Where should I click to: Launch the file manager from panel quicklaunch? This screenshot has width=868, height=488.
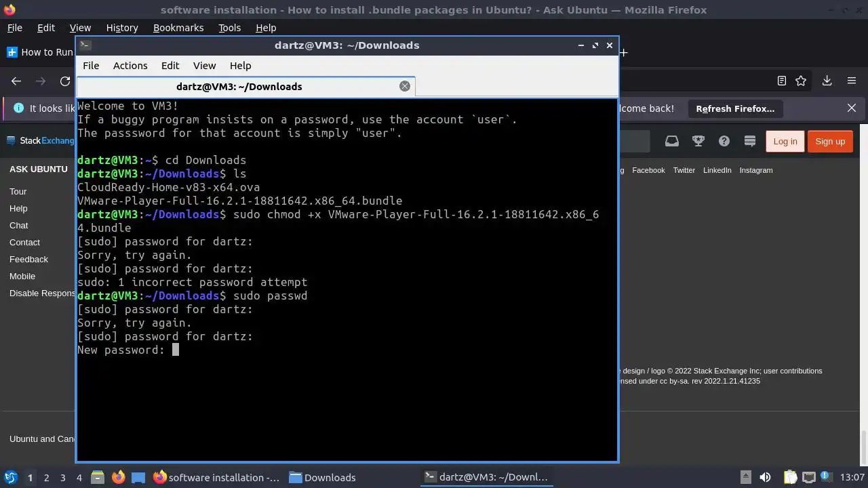click(x=96, y=477)
